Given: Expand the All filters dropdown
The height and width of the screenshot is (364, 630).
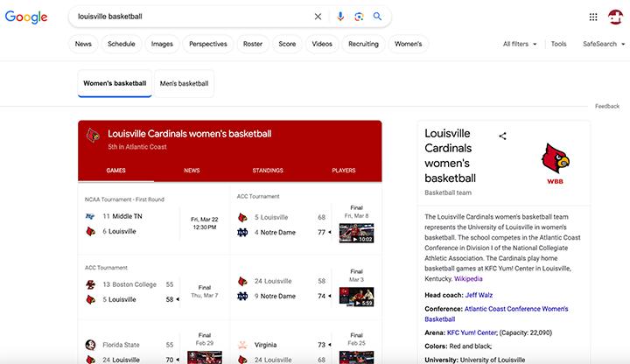Looking at the screenshot, I should point(520,44).
